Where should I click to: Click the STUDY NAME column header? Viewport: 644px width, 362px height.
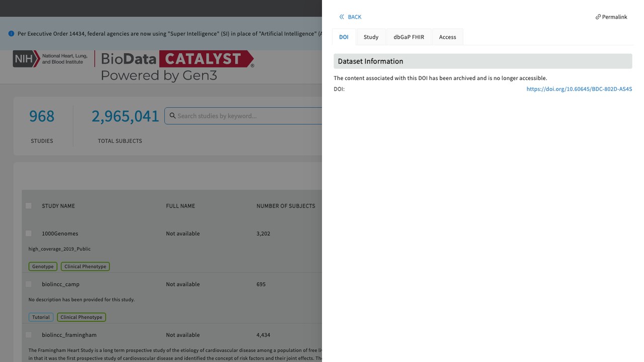coord(58,206)
